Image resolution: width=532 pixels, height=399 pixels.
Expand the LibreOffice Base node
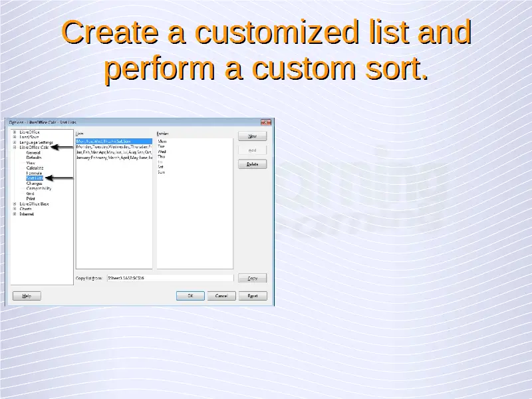point(15,203)
